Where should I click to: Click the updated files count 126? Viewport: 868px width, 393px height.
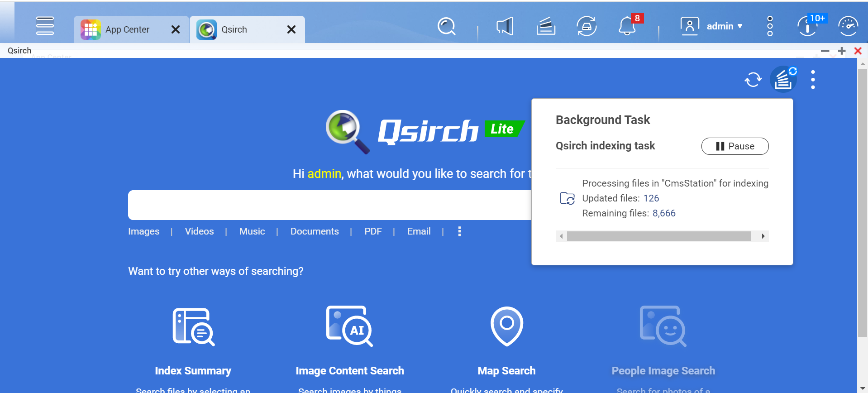click(x=651, y=198)
